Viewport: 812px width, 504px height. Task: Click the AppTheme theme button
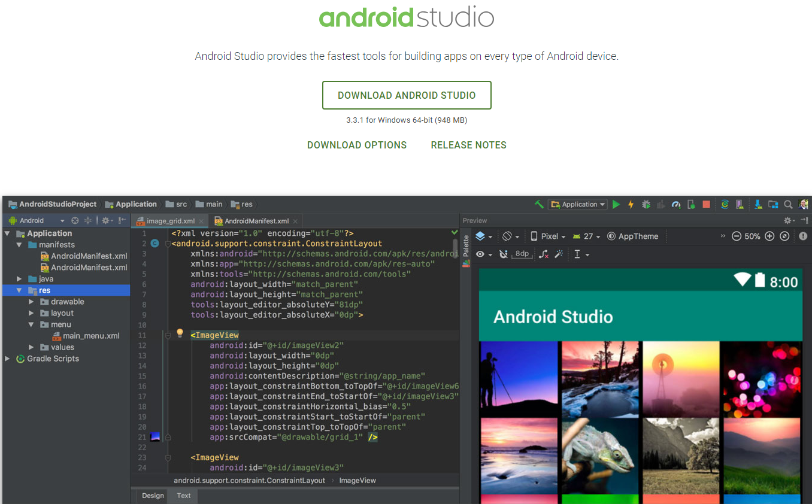[x=633, y=236]
